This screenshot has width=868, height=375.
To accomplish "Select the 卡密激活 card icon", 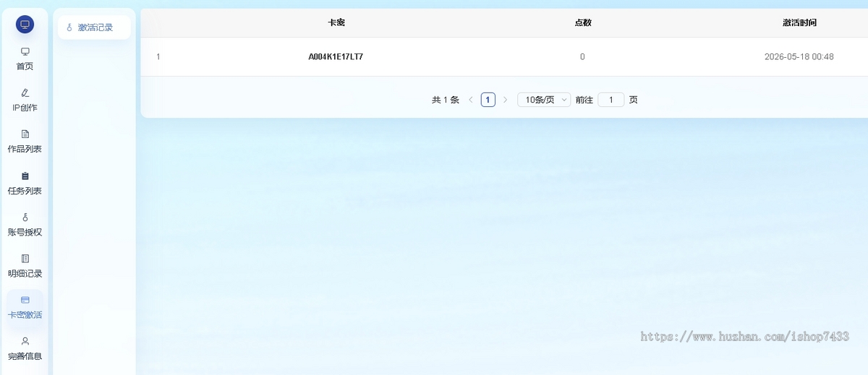I will 25,299.
